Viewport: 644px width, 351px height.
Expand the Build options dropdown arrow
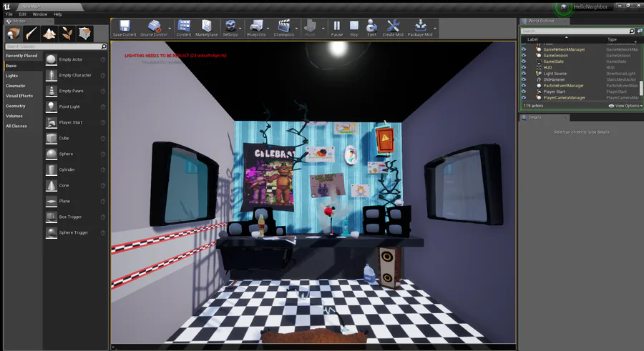323,29
